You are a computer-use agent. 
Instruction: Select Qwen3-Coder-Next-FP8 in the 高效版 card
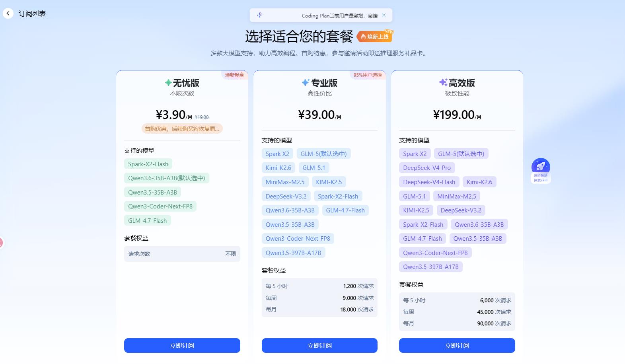[436, 253]
